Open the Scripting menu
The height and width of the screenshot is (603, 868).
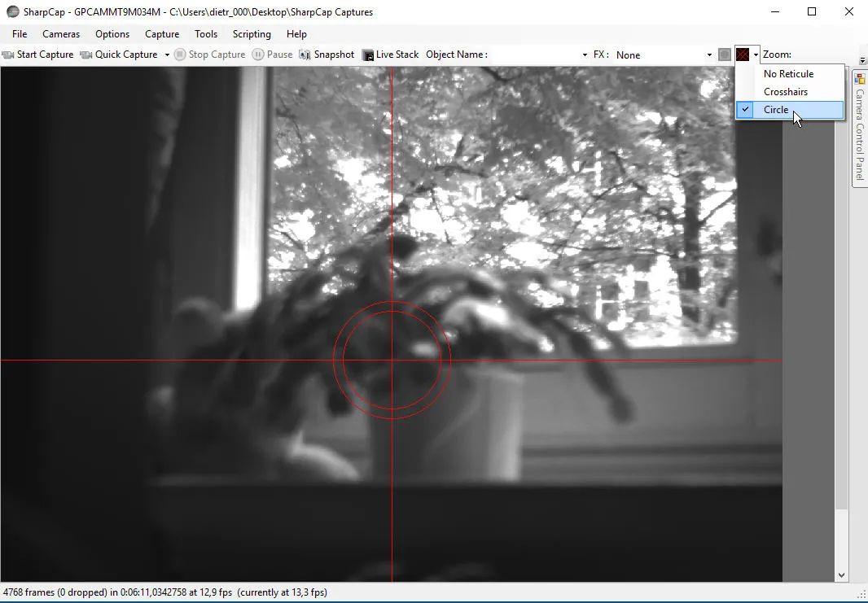(252, 34)
